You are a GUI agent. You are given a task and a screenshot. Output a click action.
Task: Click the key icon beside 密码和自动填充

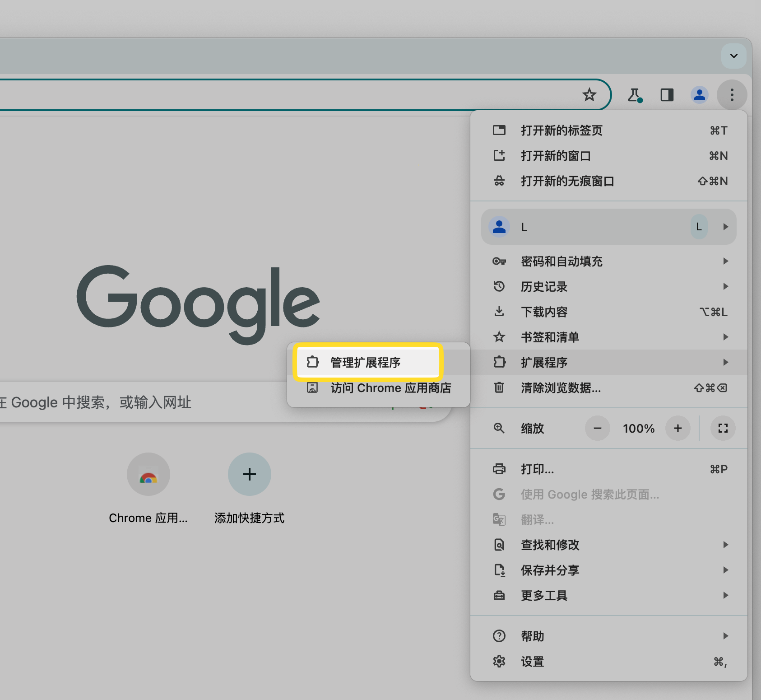(x=499, y=261)
